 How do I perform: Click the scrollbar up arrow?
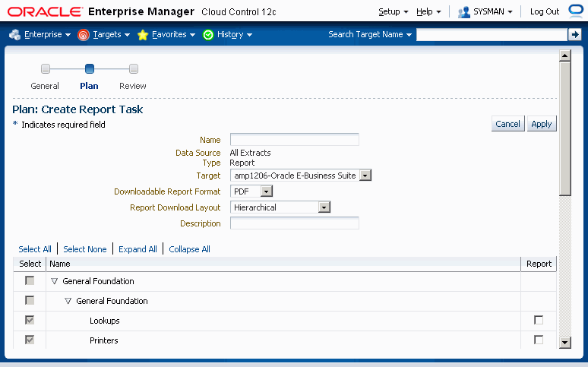pyautogui.click(x=564, y=56)
